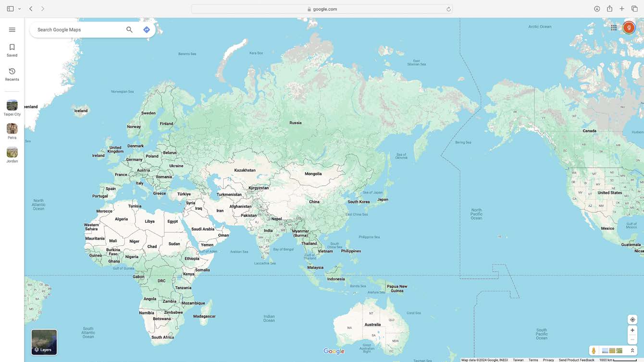Click the Madagascar label on map
This screenshot has width=644, height=362.
[204, 316]
